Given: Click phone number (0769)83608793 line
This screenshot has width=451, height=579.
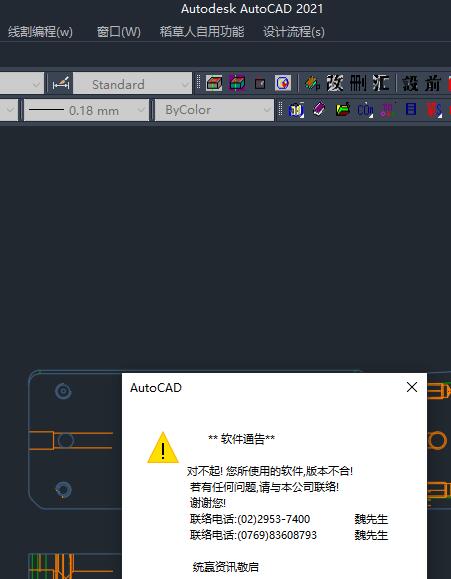Looking at the screenshot, I should click(253, 535).
